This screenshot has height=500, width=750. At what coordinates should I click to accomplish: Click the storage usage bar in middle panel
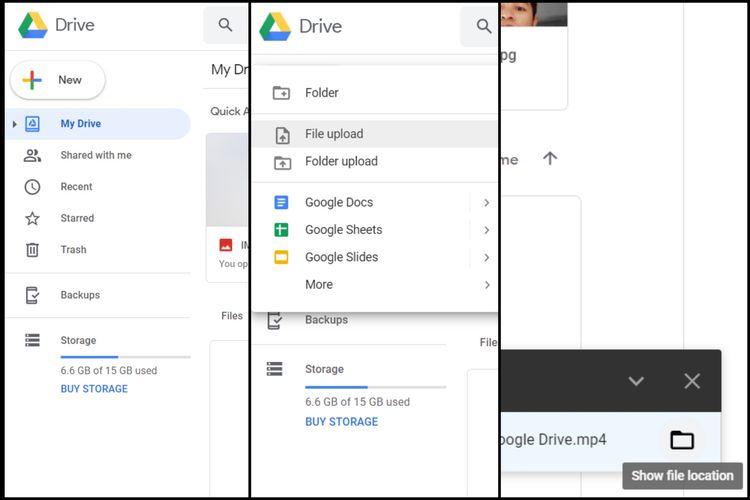point(375,387)
